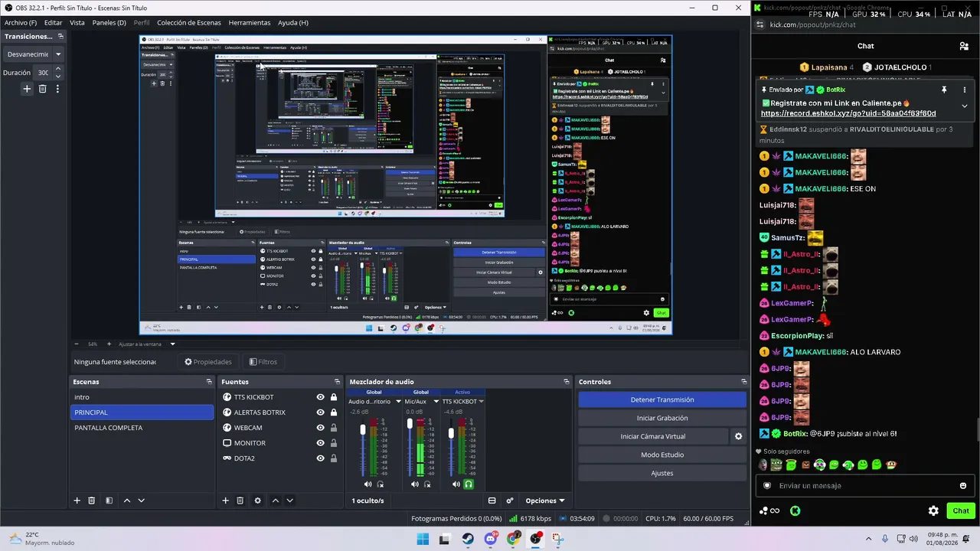Open the preview zoom scaling dropdown arrow
980x551 pixels.
click(x=172, y=344)
